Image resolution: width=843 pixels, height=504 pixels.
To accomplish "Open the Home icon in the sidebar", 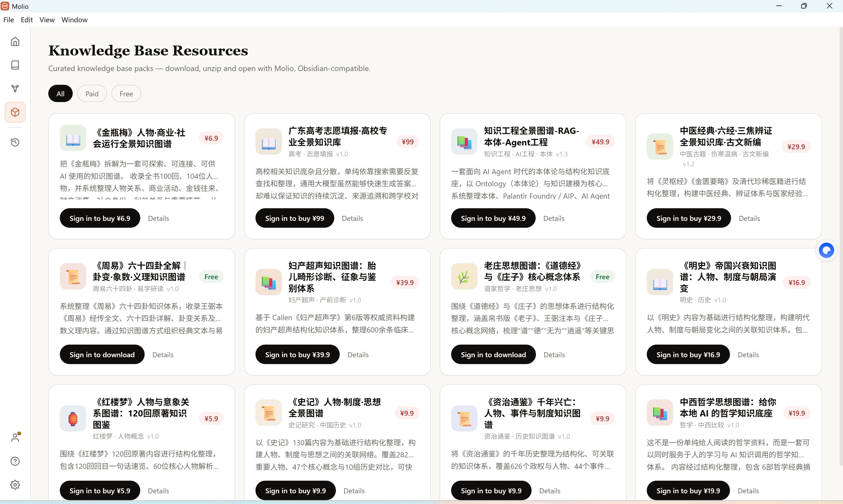I will [x=15, y=41].
